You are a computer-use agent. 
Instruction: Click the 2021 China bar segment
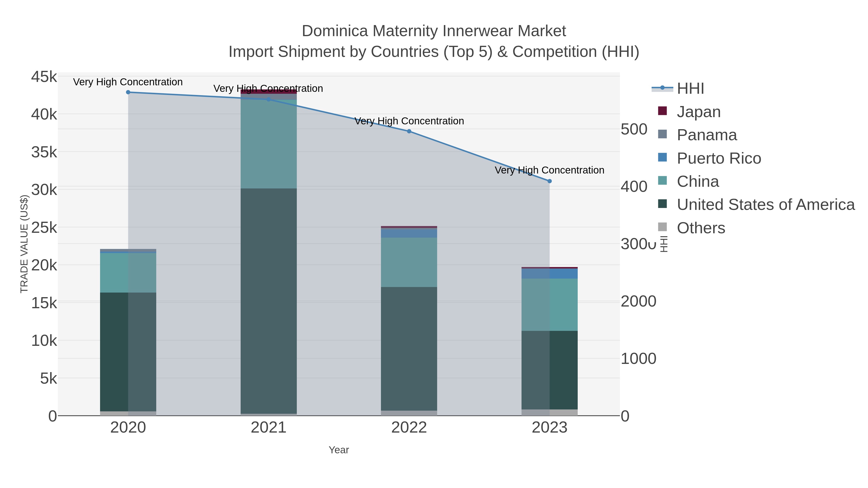coord(269,144)
